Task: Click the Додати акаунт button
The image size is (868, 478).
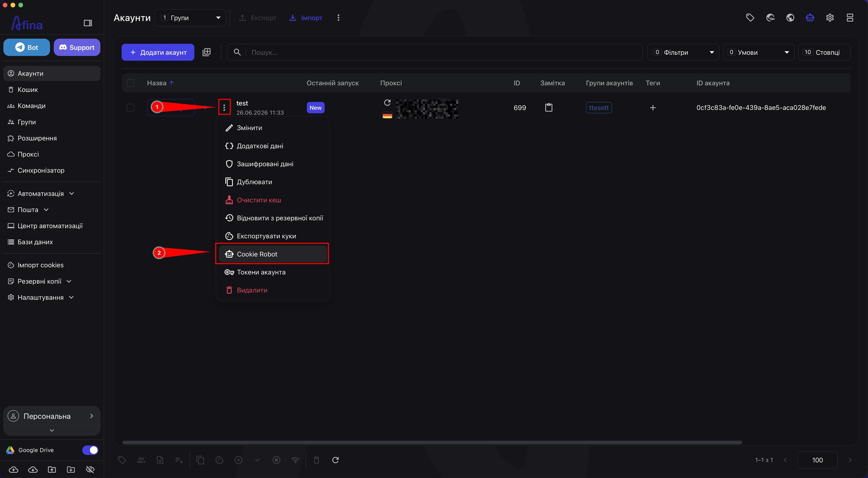Action: (158, 52)
